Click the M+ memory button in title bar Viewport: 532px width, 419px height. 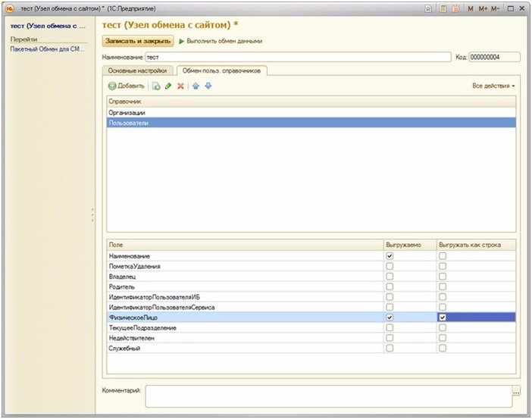tap(483, 8)
